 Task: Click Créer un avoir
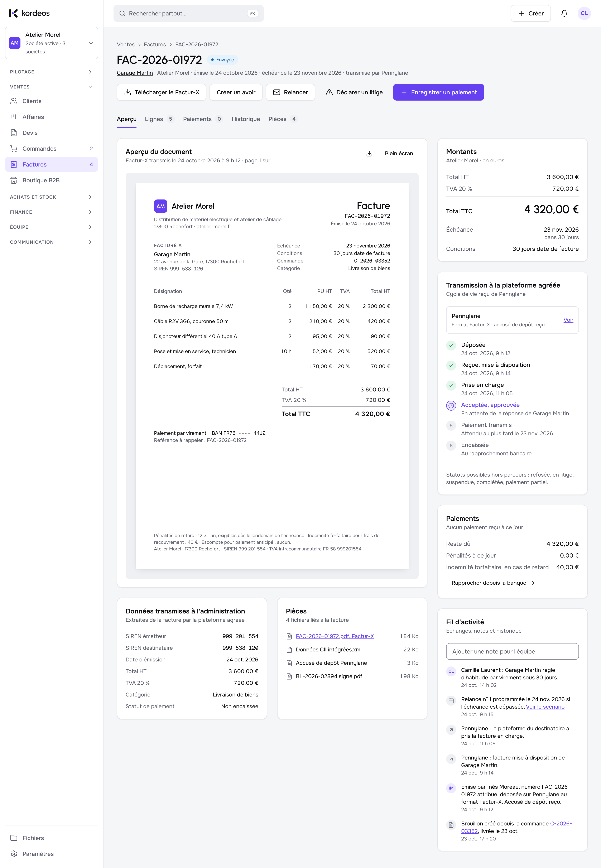pos(236,92)
